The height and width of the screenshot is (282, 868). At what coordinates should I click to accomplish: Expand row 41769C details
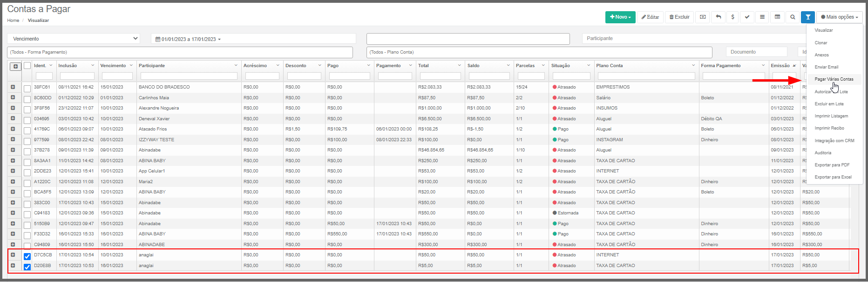click(13, 129)
